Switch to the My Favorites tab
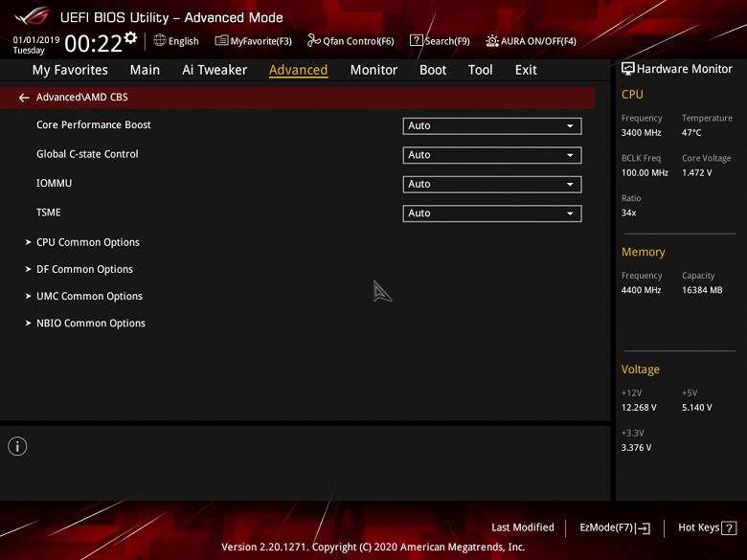The image size is (747, 560). point(70,70)
